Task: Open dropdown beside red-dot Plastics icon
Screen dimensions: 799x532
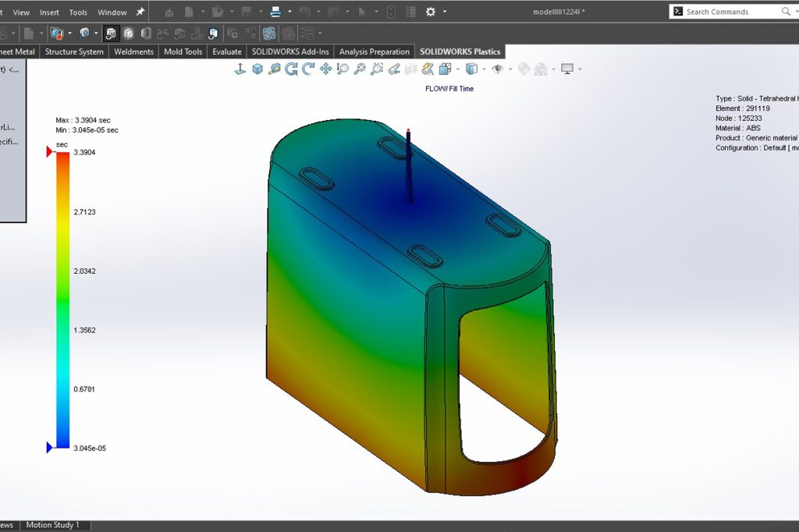Action: [69, 34]
